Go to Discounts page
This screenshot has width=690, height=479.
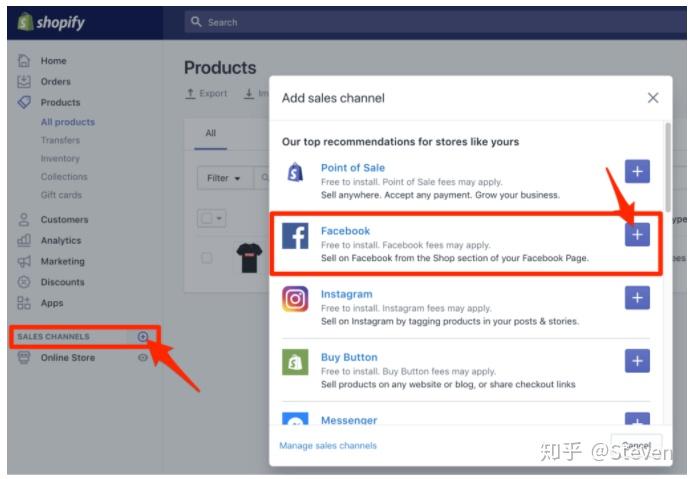pos(62,282)
